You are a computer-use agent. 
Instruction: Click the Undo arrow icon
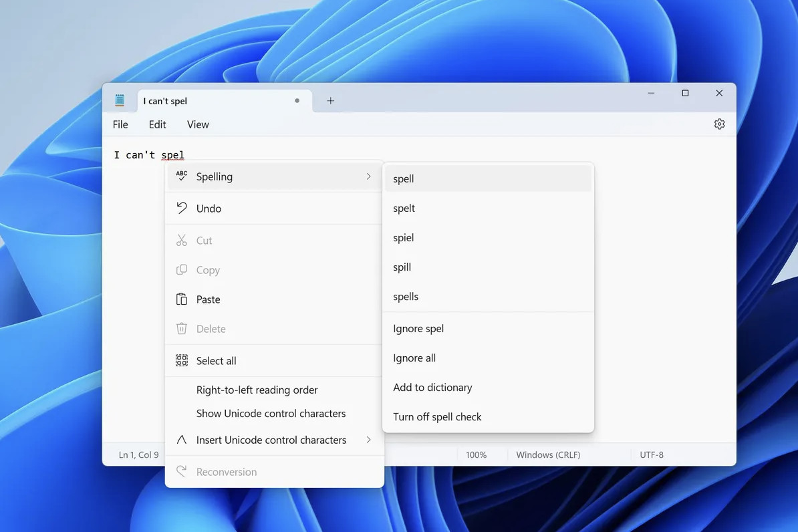182,209
